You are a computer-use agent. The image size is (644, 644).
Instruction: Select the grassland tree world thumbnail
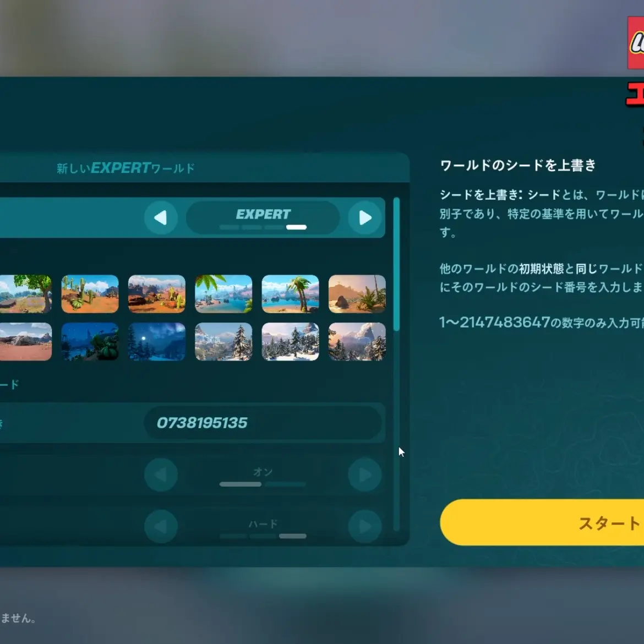(x=25, y=294)
